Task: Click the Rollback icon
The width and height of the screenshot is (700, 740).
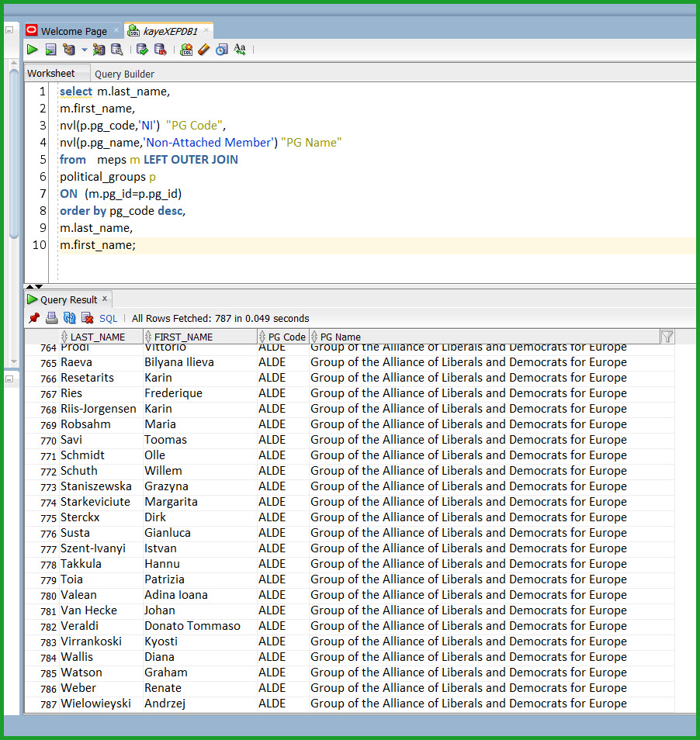Action: point(161,49)
